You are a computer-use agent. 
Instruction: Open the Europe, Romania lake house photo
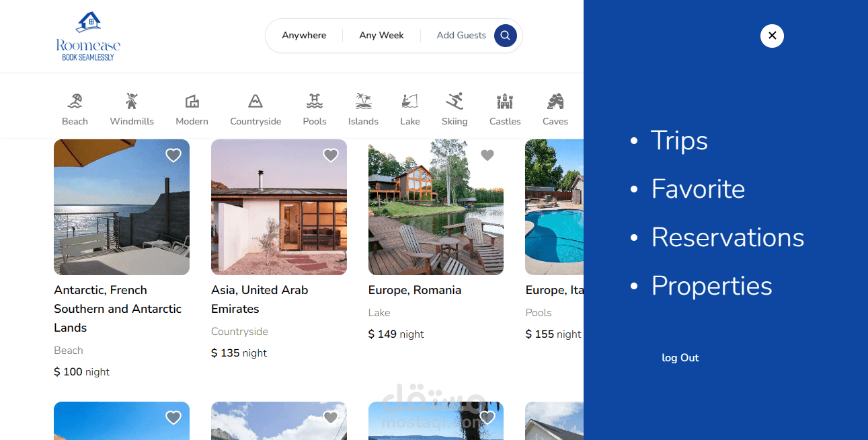coord(436,207)
